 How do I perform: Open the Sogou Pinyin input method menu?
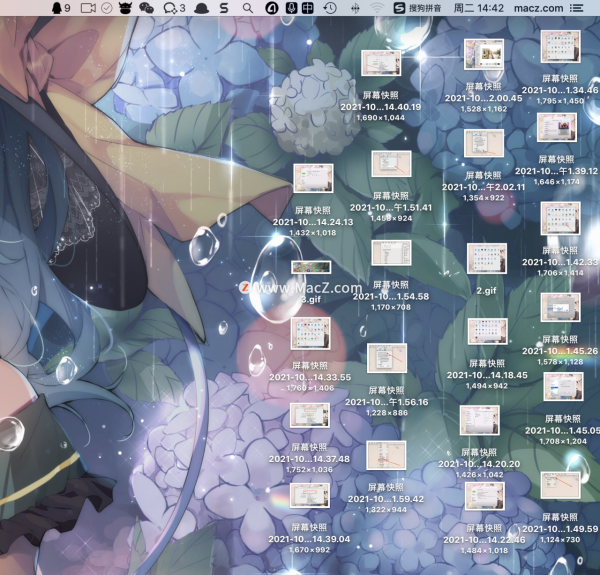[x=420, y=8]
